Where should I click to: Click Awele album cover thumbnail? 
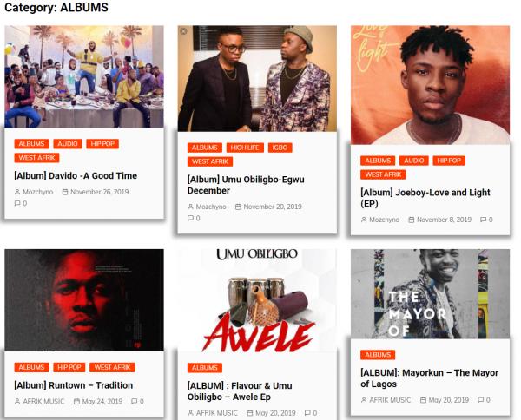(x=257, y=300)
